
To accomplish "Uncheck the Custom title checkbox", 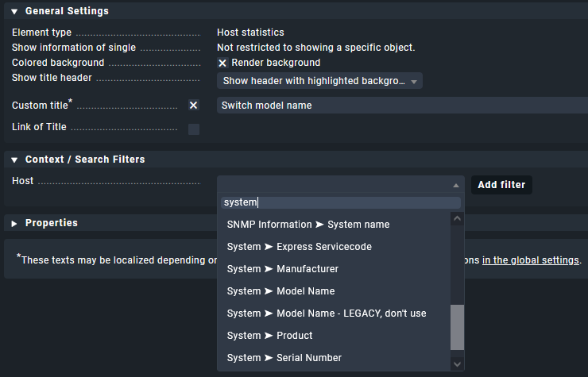I will tap(193, 106).
